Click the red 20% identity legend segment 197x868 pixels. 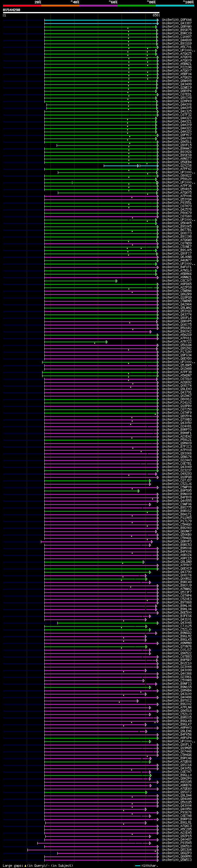22,6
